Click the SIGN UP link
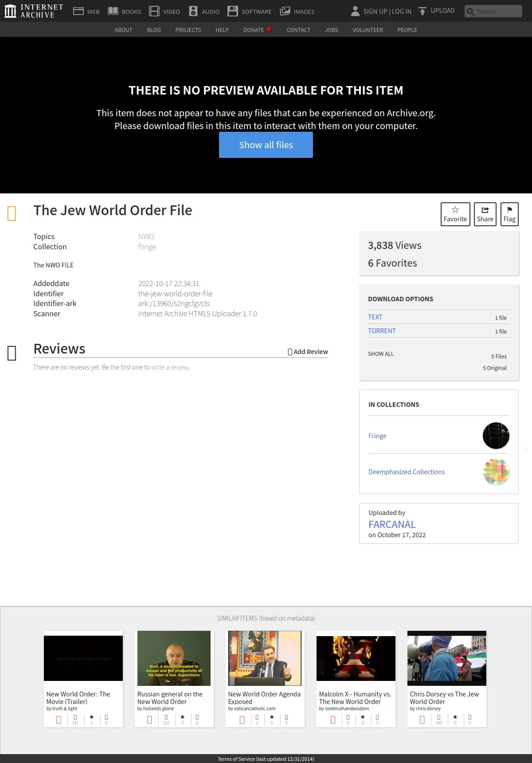532x763 pixels. (x=375, y=12)
